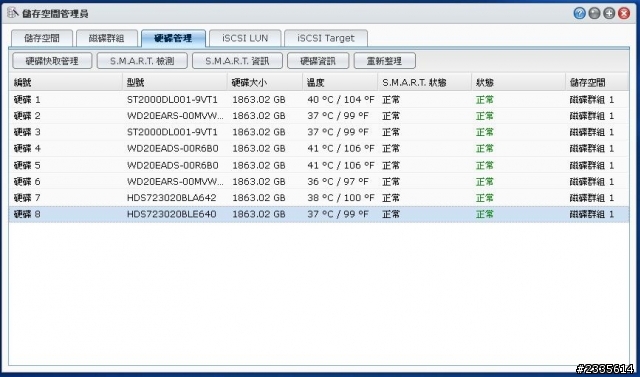The height and width of the screenshot is (377, 640).
Task: Sort by S.M.A.R.T. 狀態 column header
Action: [424, 83]
